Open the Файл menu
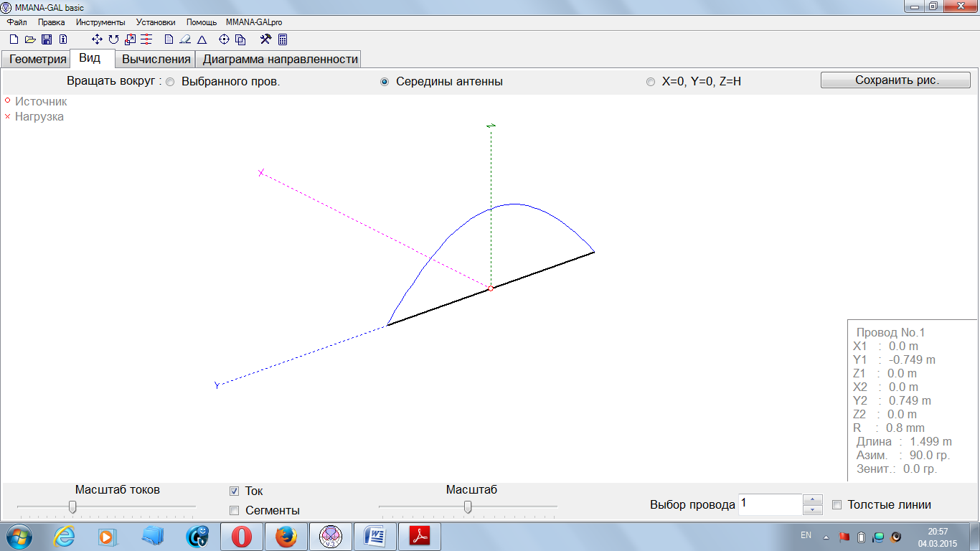Viewport: 980px width, 551px height. tap(17, 22)
